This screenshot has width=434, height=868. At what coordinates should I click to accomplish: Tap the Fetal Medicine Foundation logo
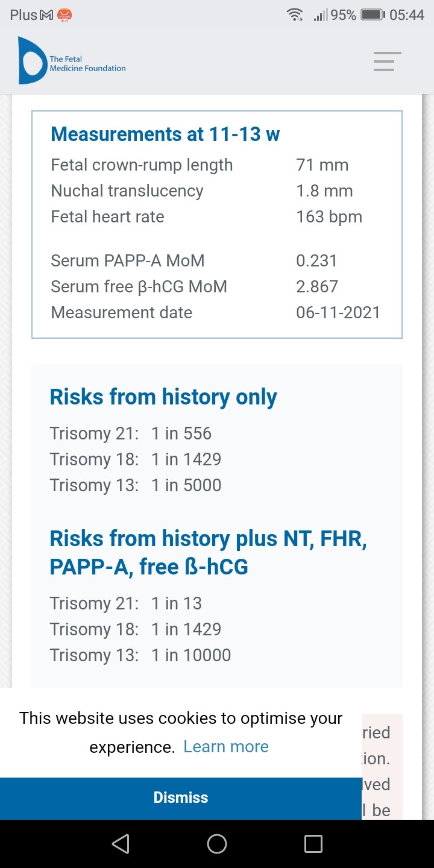pos(72,61)
